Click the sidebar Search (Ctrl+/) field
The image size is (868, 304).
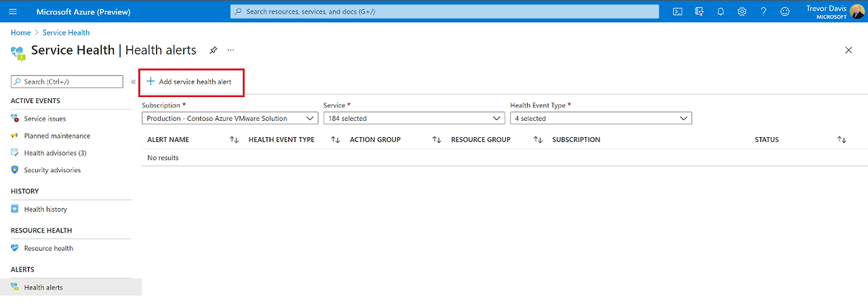tap(67, 81)
